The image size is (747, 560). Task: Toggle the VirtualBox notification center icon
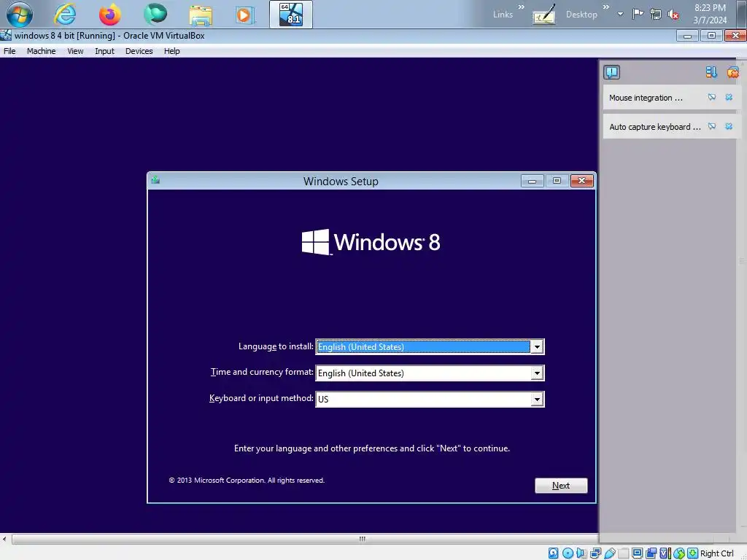tap(612, 72)
